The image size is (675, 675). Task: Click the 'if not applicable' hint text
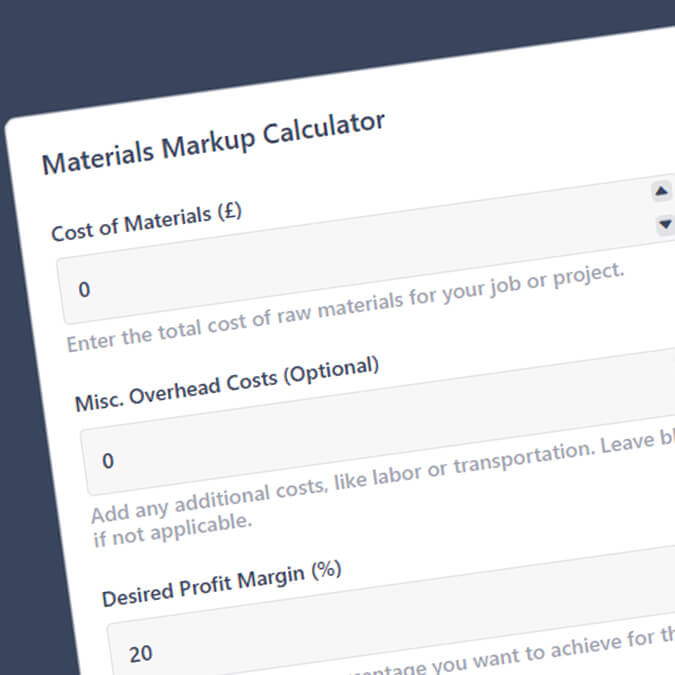pos(172,526)
